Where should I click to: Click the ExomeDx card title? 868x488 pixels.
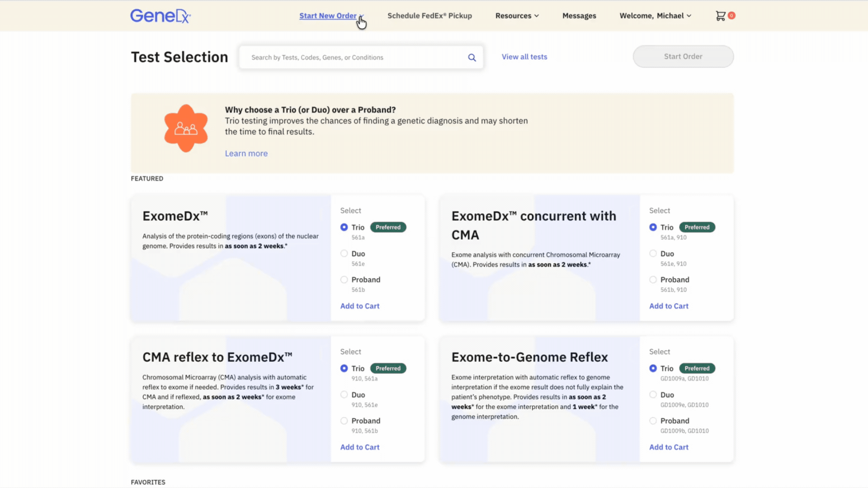click(x=175, y=216)
